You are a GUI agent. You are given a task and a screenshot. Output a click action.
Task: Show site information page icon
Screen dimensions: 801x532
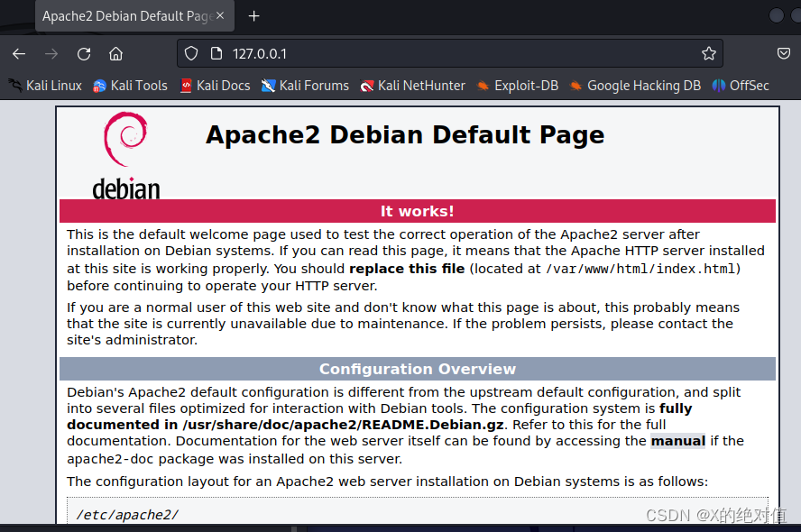216,53
